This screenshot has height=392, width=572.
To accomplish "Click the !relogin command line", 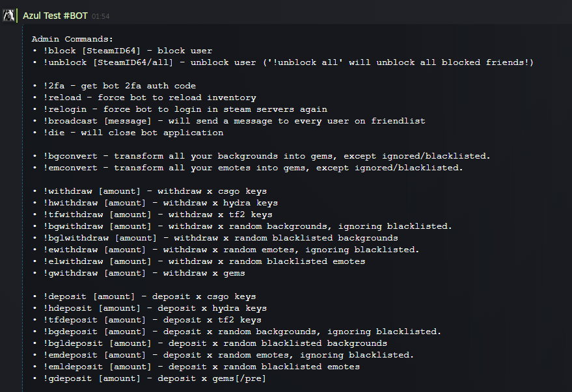I will coord(179,109).
